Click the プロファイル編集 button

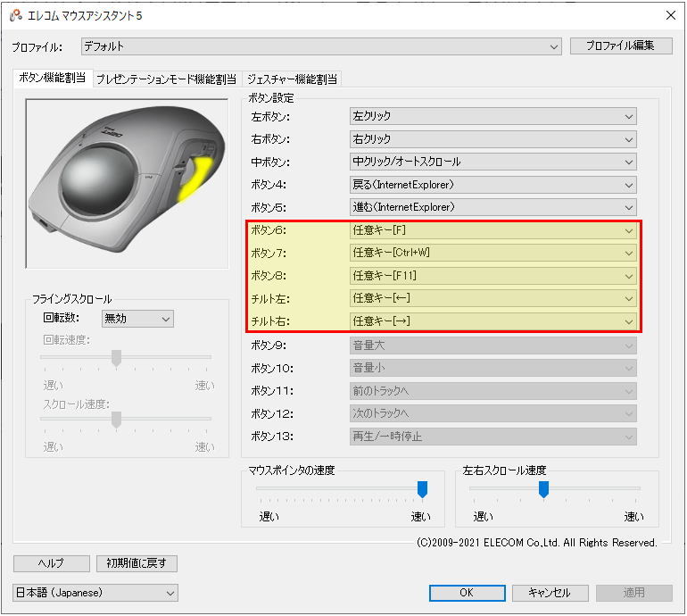(x=621, y=46)
